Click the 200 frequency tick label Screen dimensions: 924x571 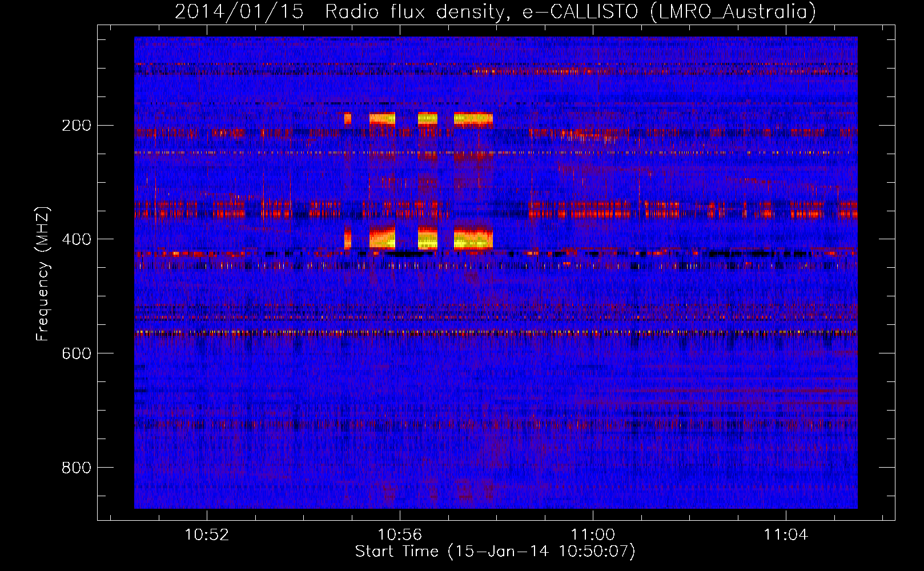[x=77, y=126]
